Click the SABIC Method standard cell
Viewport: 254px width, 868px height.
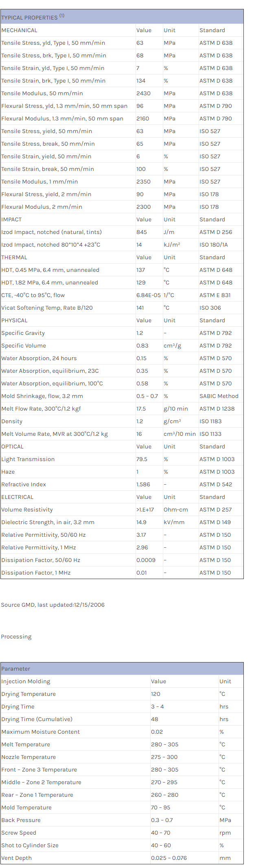(x=219, y=396)
